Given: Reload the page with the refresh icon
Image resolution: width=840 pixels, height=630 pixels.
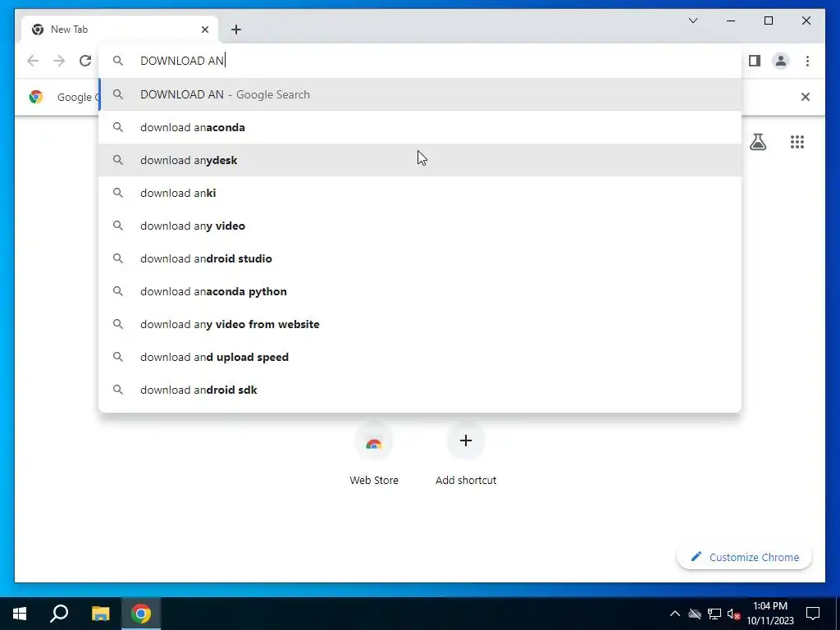Looking at the screenshot, I should tap(85, 61).
